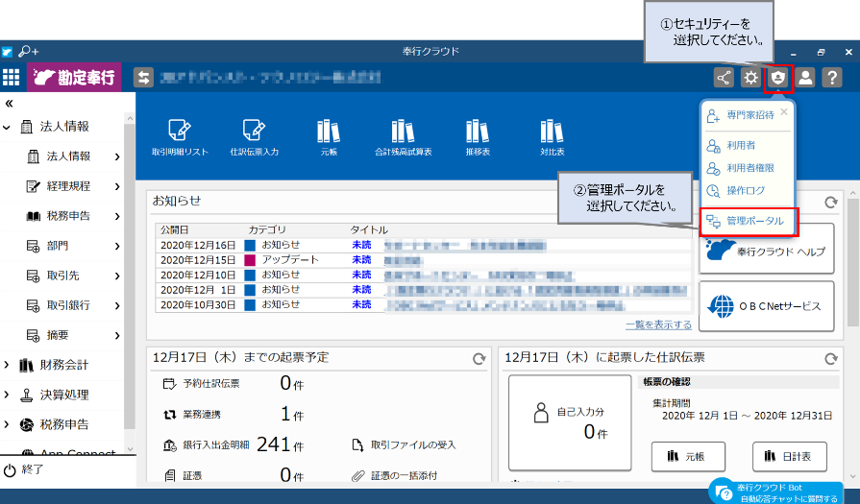Close the security dropdown menu
The image size is (860, 504).
784,111
